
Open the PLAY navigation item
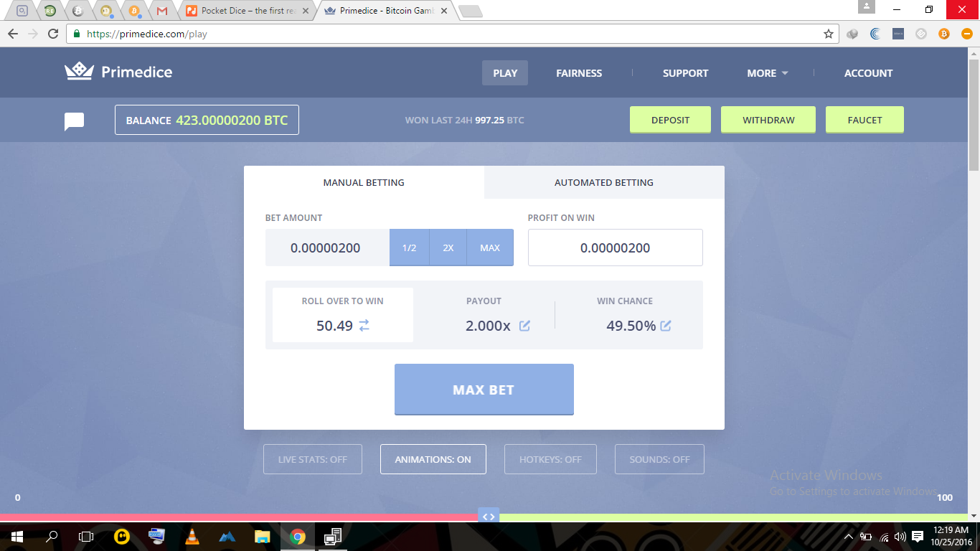click(x=505, y=73)
